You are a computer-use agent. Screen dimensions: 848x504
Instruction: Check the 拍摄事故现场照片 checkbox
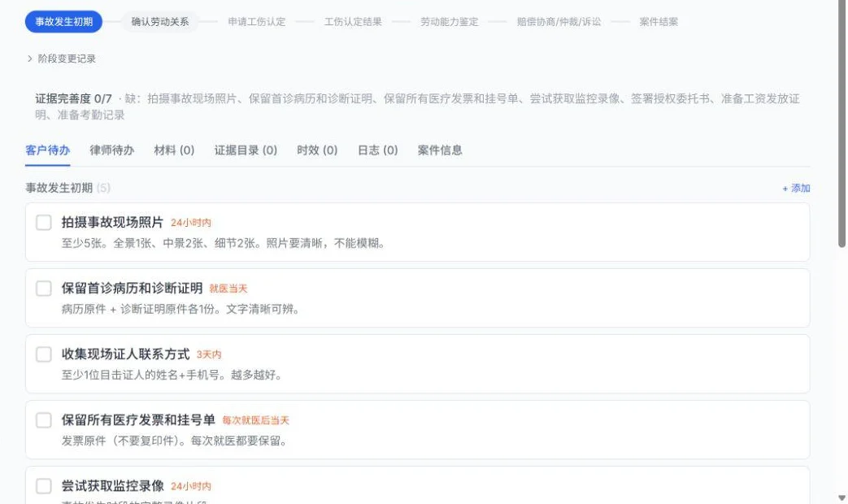pos(43,222)
